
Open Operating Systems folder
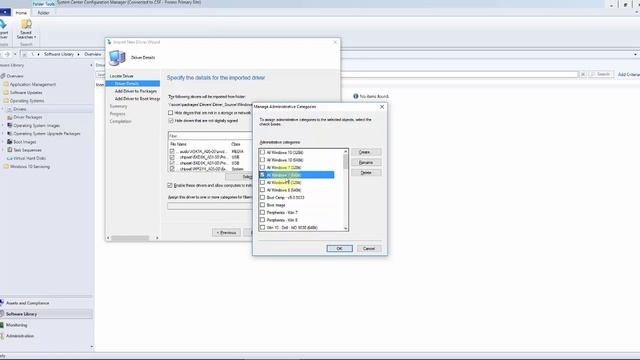point(27,101)
